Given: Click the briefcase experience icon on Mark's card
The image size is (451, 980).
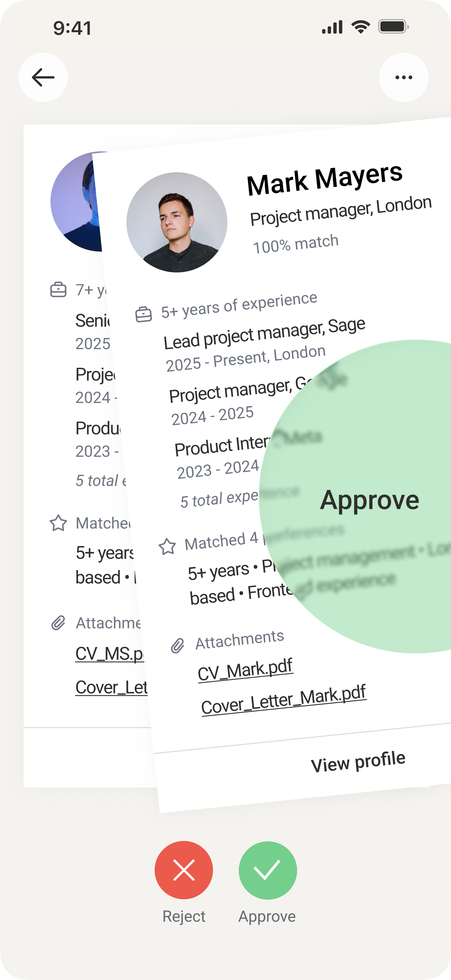Looking at the screenshot, I should click(144, 314).
